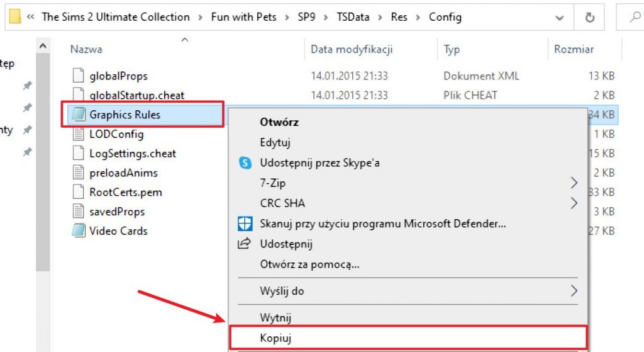This screenshot has width=644, height=352.
Task: Expand the CRC SHA submenu arrow
Action: coord(574,203)
